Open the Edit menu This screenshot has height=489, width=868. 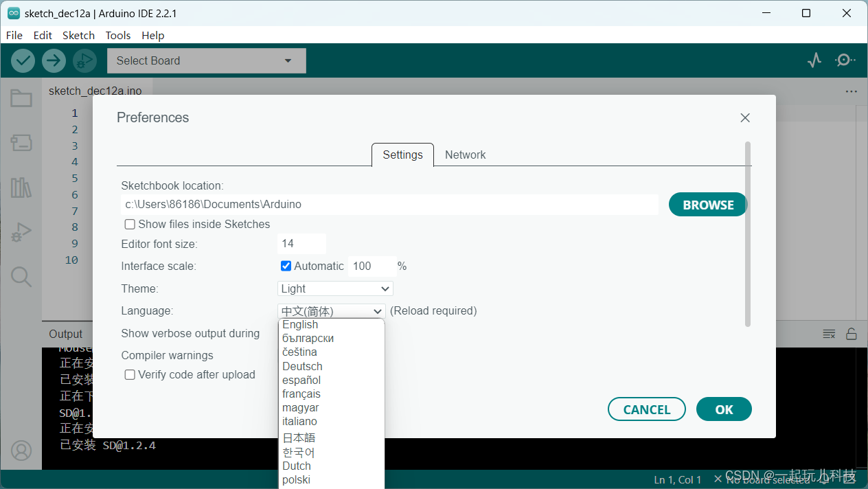(43, 36)
